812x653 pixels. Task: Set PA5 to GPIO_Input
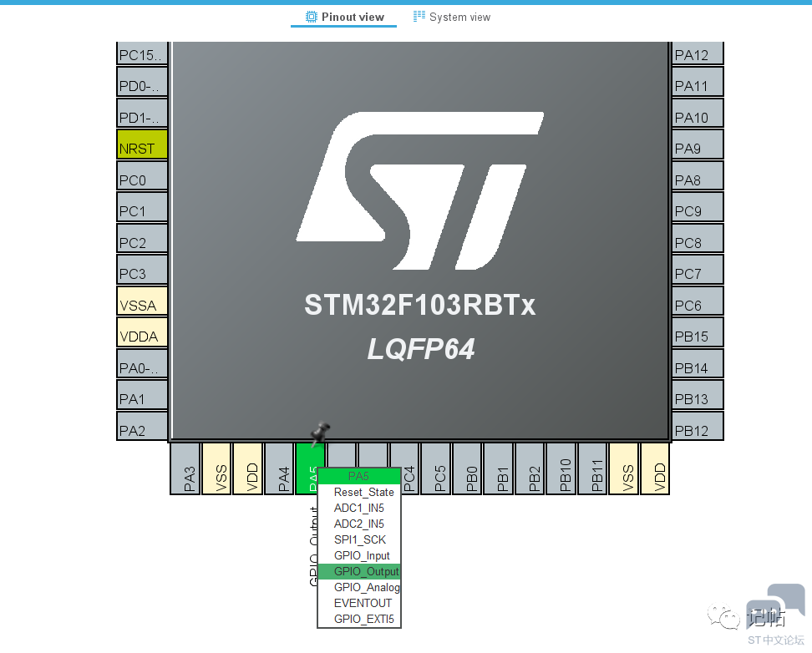pos(359,555)
